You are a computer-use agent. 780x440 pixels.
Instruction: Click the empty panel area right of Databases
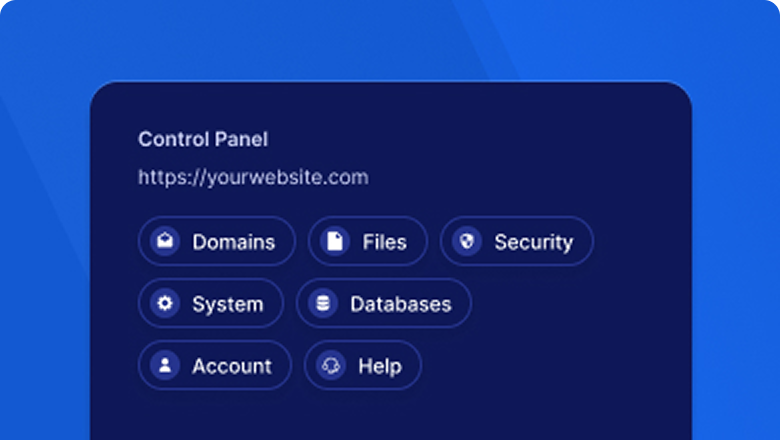(580, 304)
